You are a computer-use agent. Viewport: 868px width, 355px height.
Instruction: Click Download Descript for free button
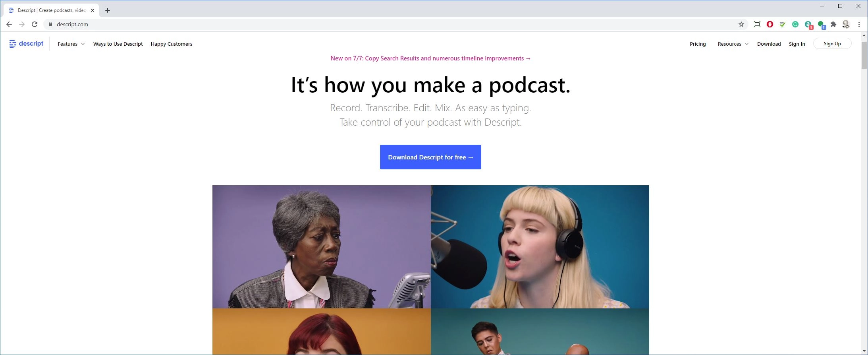430,157
